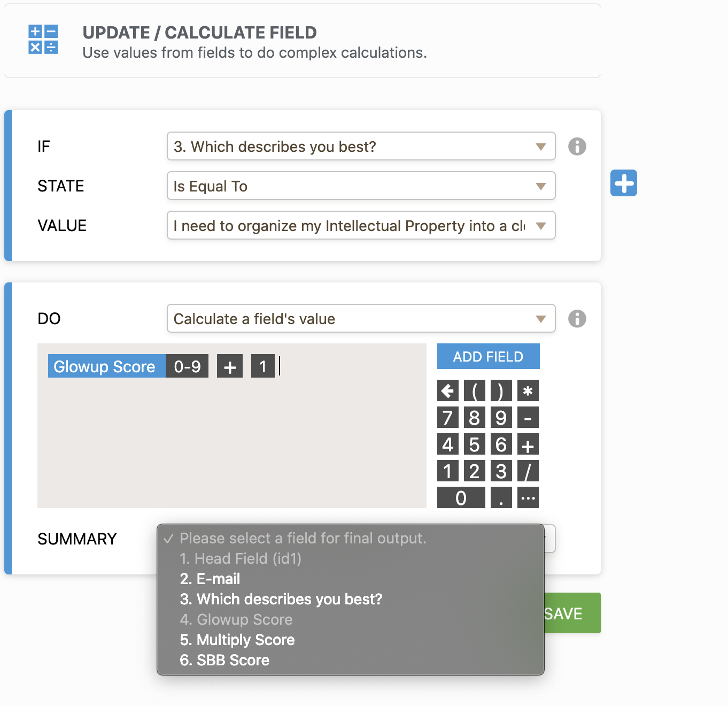This screenshot has height=706, width=728.
Task: Click the Glowup Score formula chip
Action: tap(105, 366)
